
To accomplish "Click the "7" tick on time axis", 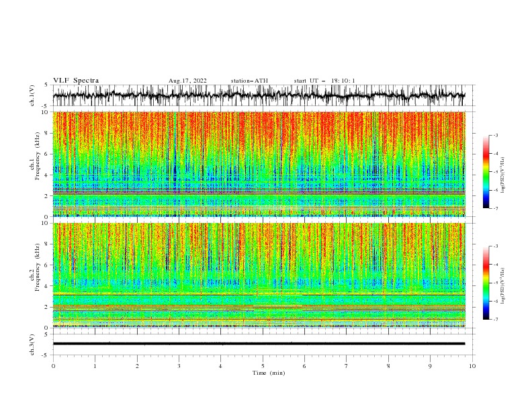I will (x=347, y=366).
